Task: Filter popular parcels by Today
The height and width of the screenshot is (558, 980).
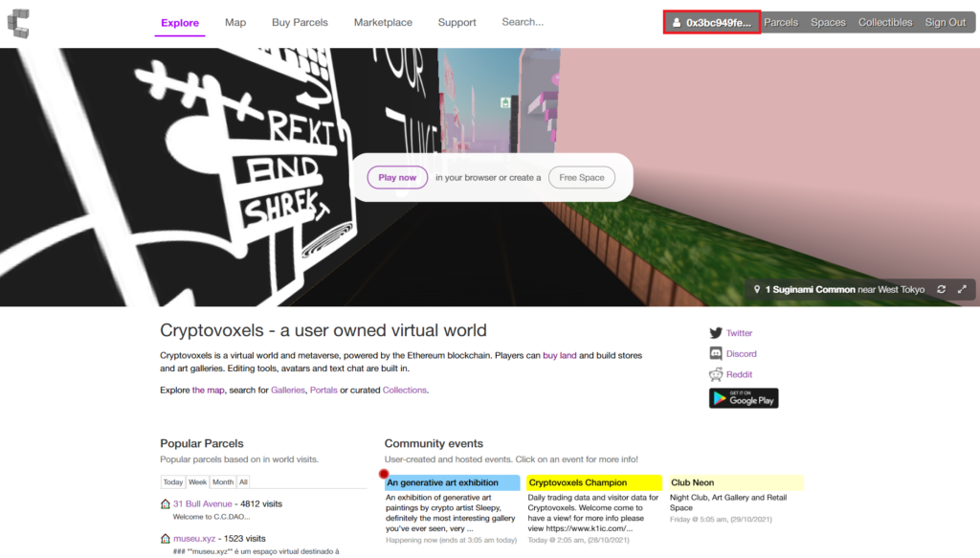Action: pos(173,481)
